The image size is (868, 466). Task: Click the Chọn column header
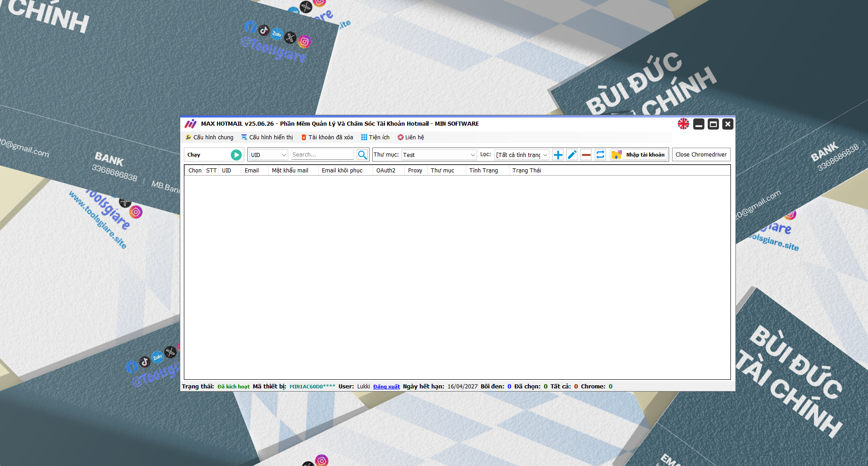(x=195, y=171)
